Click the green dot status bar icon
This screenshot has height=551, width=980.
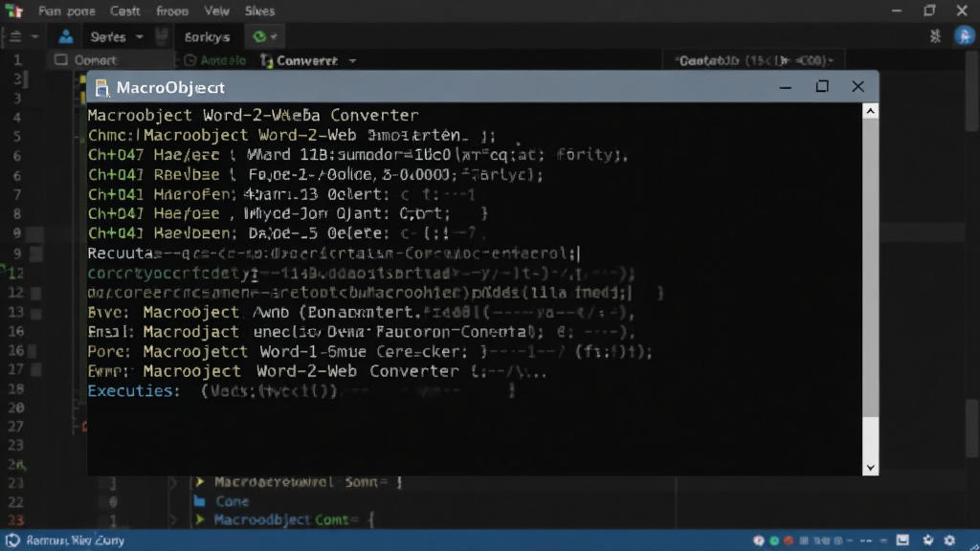point(774,540)
